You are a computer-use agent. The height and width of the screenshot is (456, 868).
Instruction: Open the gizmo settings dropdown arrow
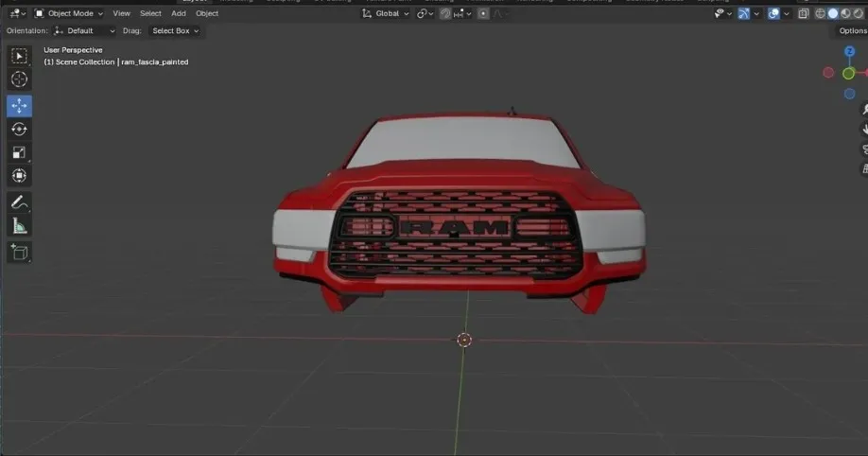click(x=756, y=14)
